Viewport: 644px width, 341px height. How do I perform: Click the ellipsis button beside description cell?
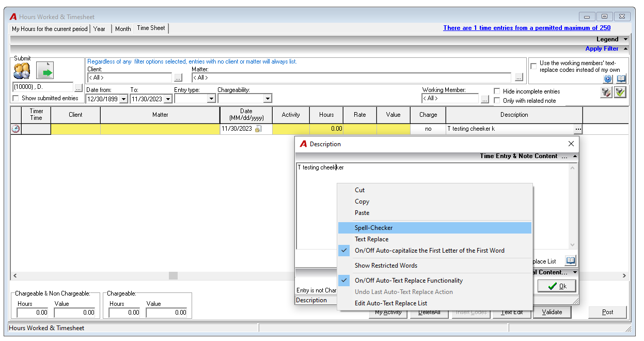578,129
